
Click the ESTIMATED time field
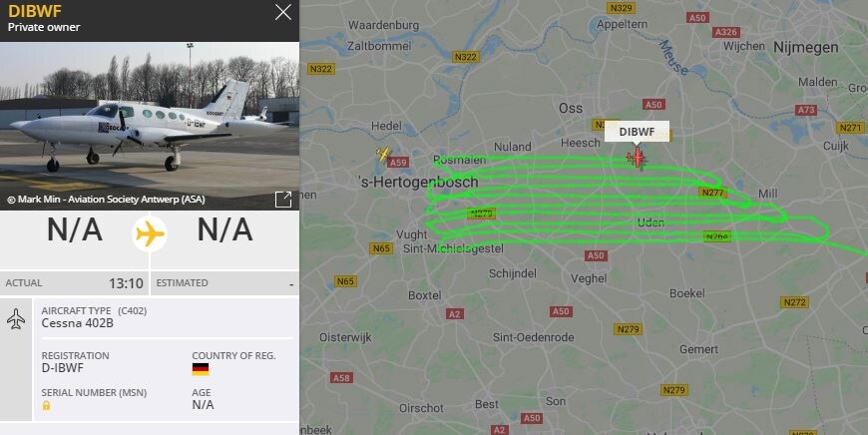[224, 283]
